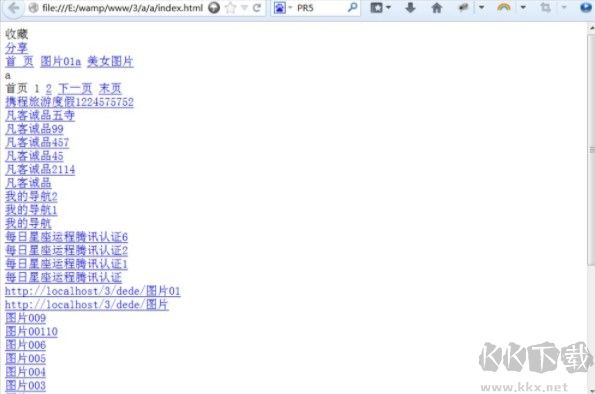Click the 下一页 next page link
This screenshot has height=394, width=595.
click(x=75, y=89)
